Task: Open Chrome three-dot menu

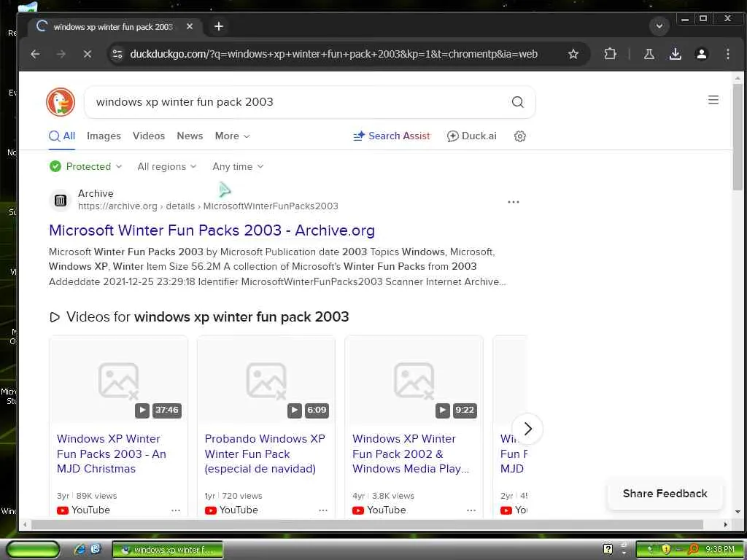Action: 727,54
